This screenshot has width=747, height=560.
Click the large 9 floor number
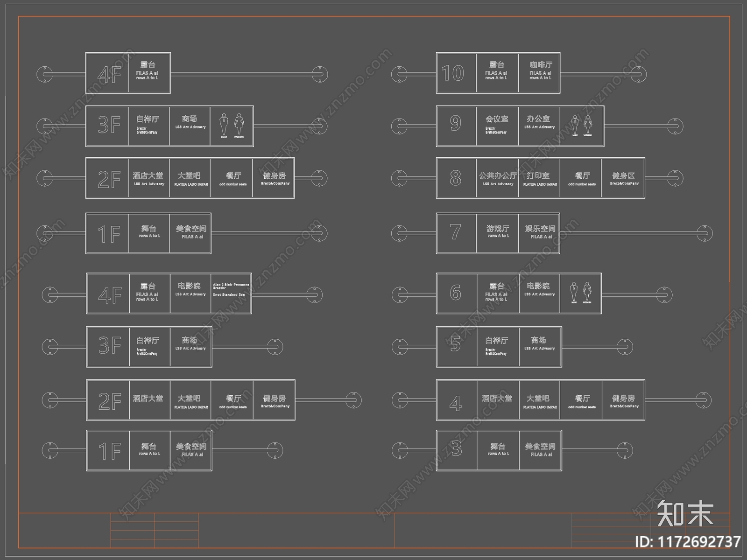click(456, 123)
